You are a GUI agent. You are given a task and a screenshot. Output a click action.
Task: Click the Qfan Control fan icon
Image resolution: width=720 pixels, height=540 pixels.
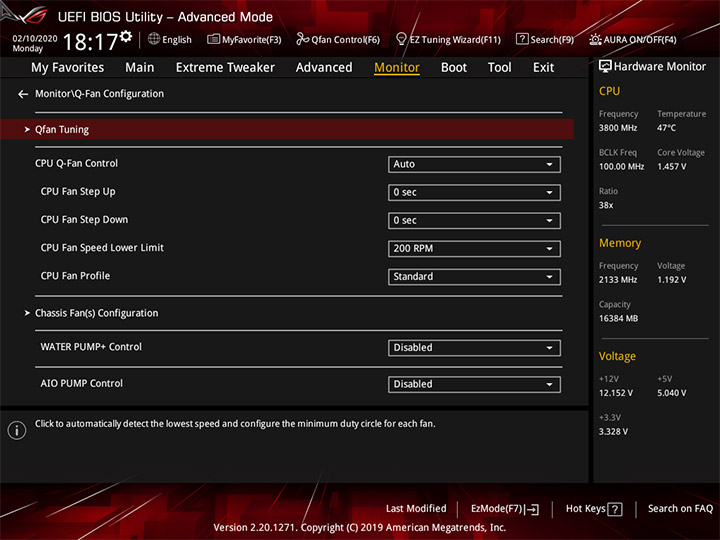coord(302,39)
